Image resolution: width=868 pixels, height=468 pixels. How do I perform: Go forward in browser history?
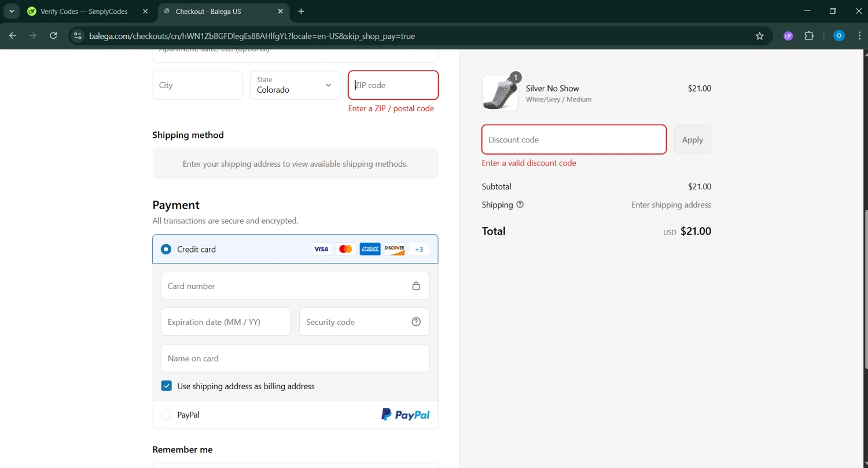(33, 36)
